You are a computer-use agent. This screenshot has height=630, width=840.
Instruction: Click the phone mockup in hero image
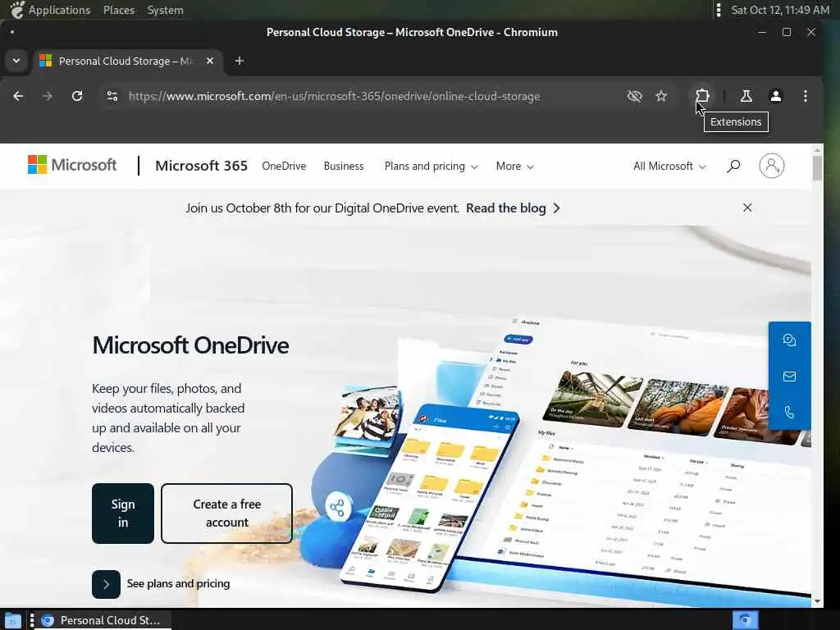click(428, 496)
